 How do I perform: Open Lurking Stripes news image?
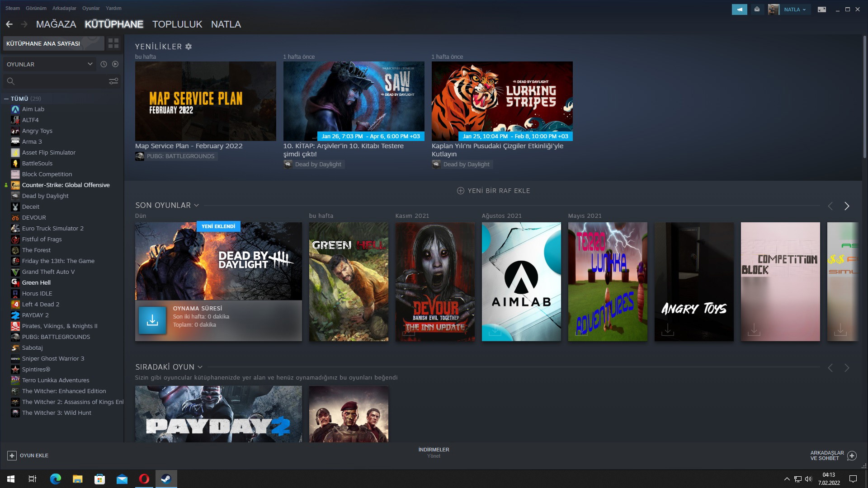point(502,101)
